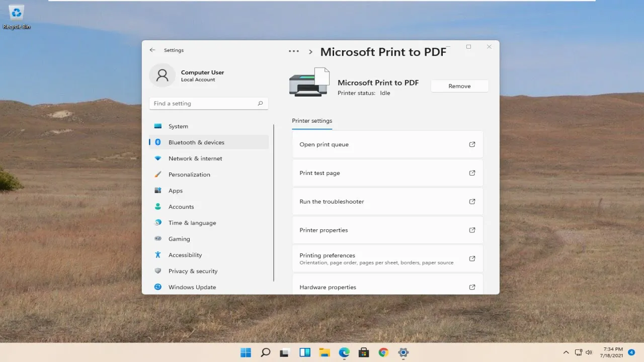Click the search magnifier in Find a setting

[x=260, y=104]
